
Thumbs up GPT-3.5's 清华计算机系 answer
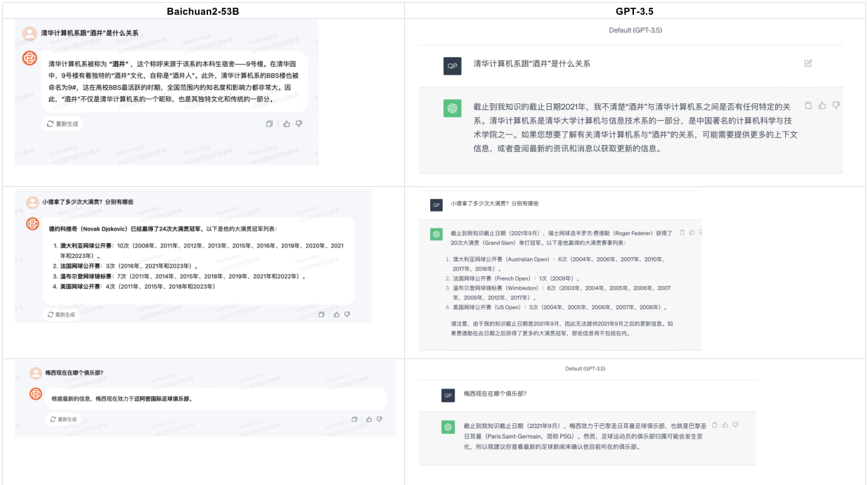tap(822, 106)
